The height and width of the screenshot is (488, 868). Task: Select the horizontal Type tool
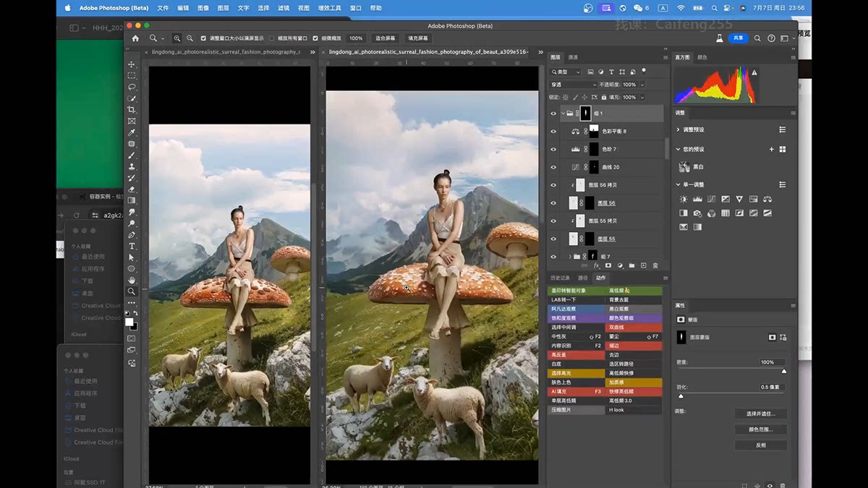pos(132,246)
